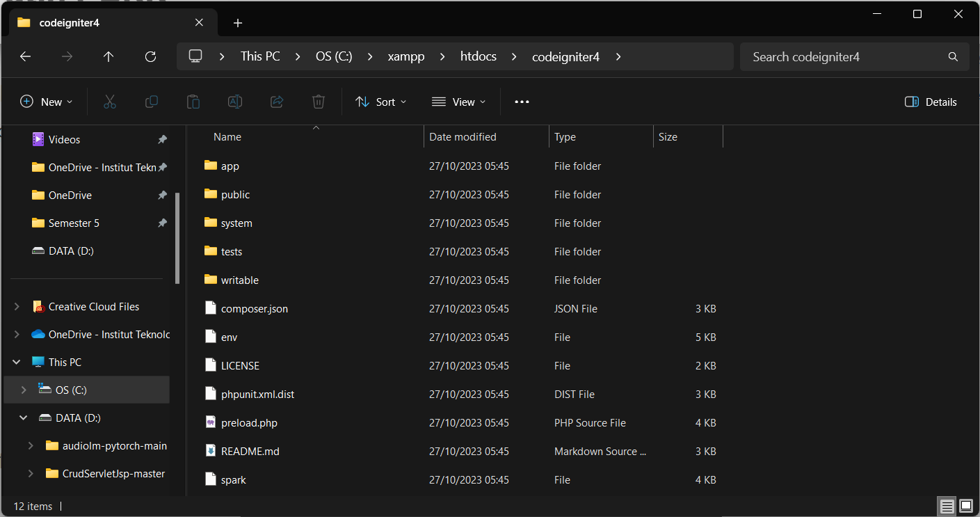Click the Videos icon in sidebar
The height and width of the screenshot is (517, 980).
[x=38, y=139]
